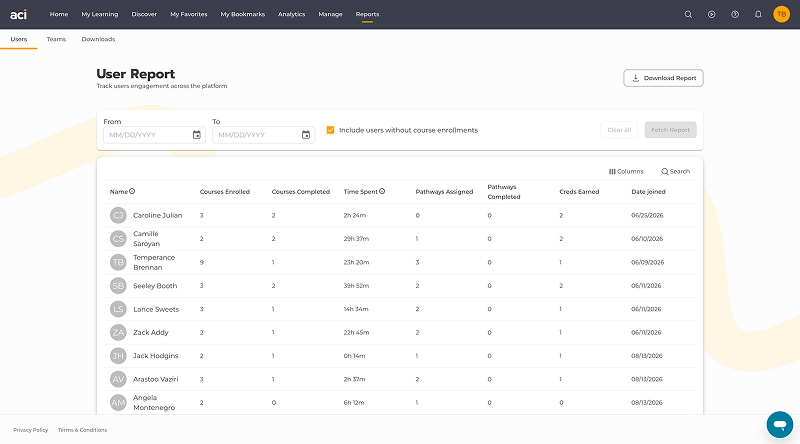Uncheck include users without course enrollments
800x444 pixels.
coord(330,130)
